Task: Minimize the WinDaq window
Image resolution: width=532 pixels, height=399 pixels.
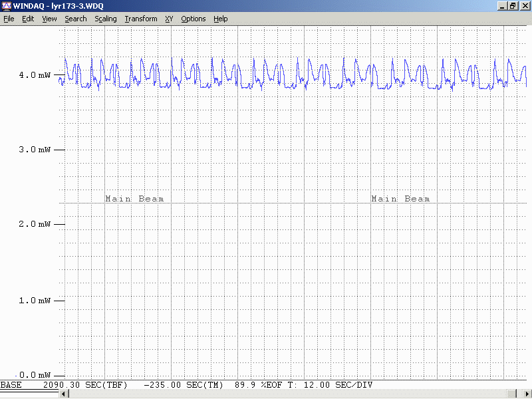Action: pos(501,6)
